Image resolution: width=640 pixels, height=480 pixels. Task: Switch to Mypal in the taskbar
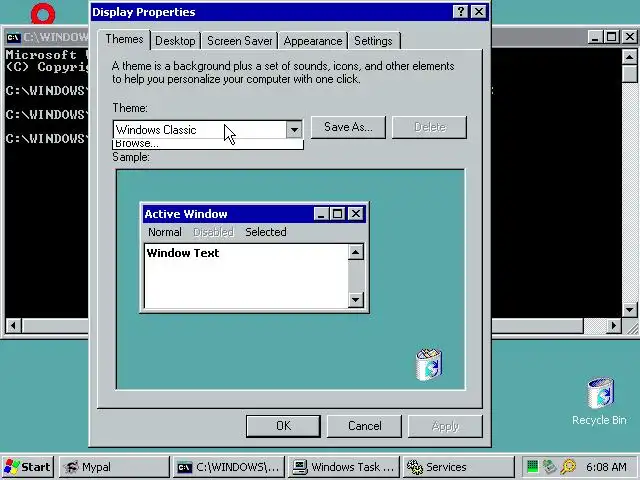[114, 467]
